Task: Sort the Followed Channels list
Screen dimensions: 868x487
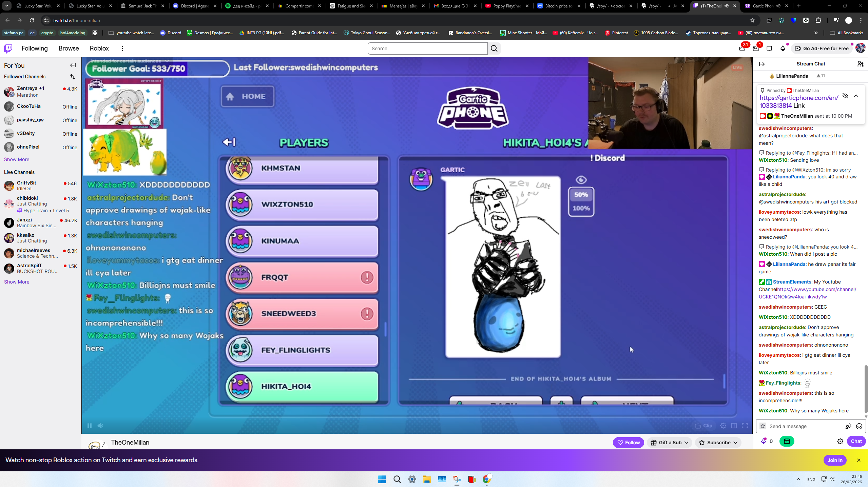Action: [x=73, y=77]
